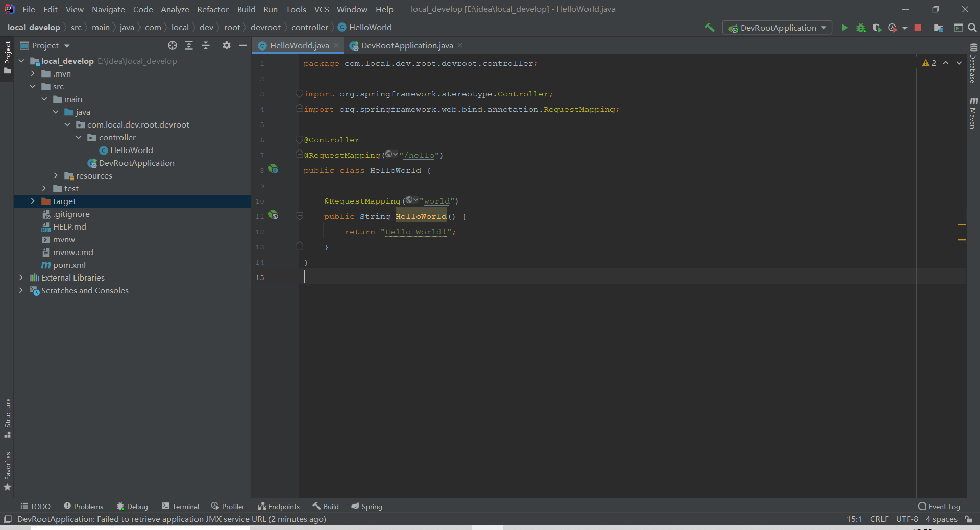Expand the resources folder
The image size is (980, 530).
click(56, 175)
